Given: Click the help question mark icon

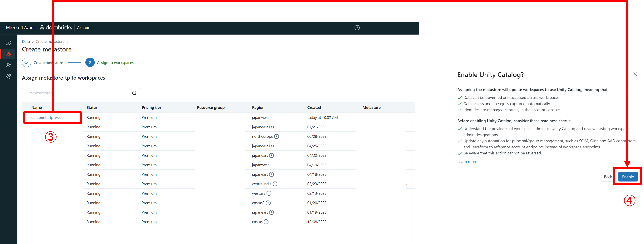Looking at the screenshot, I should click(x=357, y=28).
